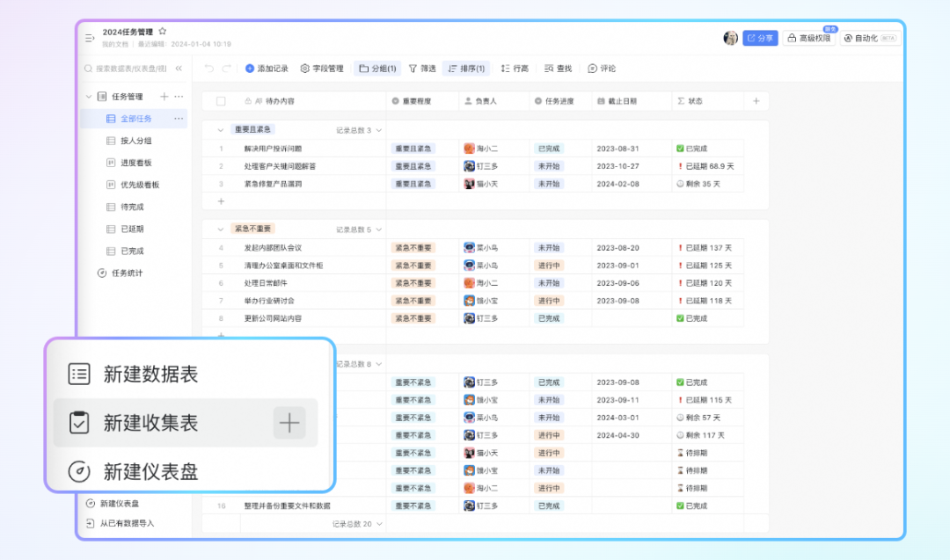Click the plus icon next to 任务管理
Viewport: 950px width, 560px height.
[164, 97]
